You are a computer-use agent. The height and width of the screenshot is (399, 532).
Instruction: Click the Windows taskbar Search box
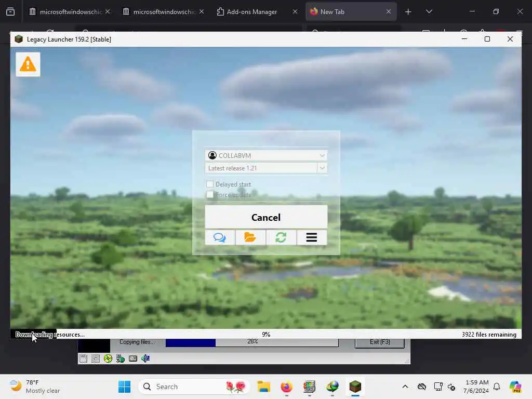[194, 387]
